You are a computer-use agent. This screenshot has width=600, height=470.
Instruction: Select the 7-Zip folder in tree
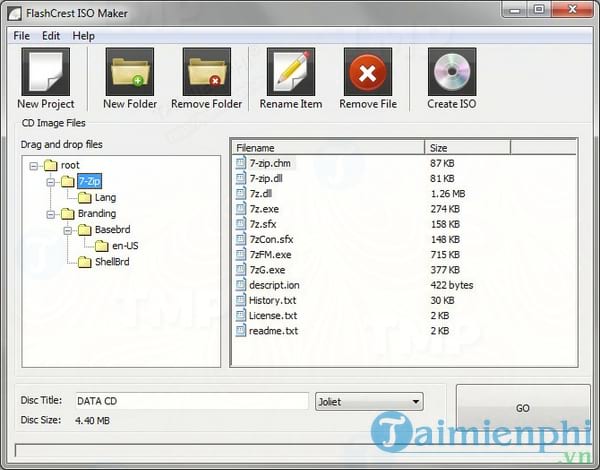coord(90,181)
